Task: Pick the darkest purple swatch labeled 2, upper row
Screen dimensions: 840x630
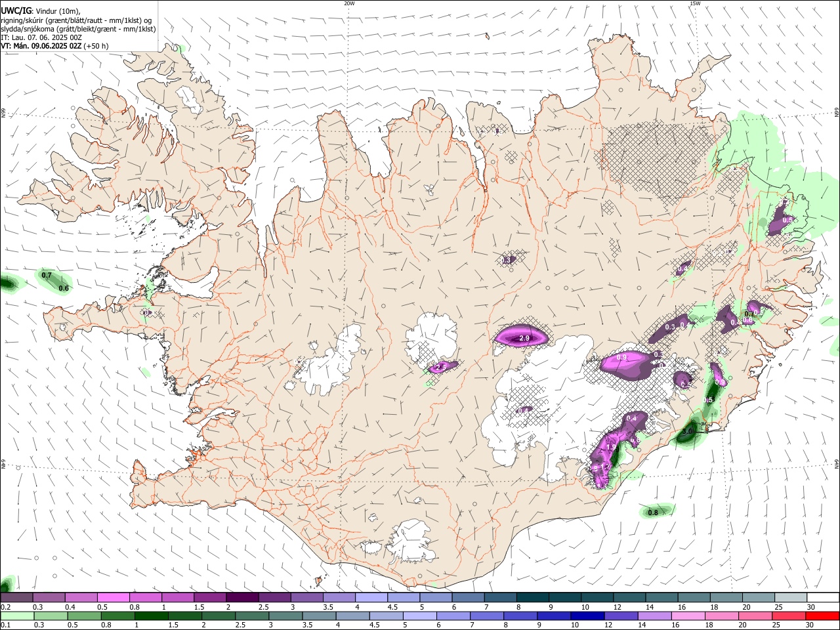Action: coord(241,598)
